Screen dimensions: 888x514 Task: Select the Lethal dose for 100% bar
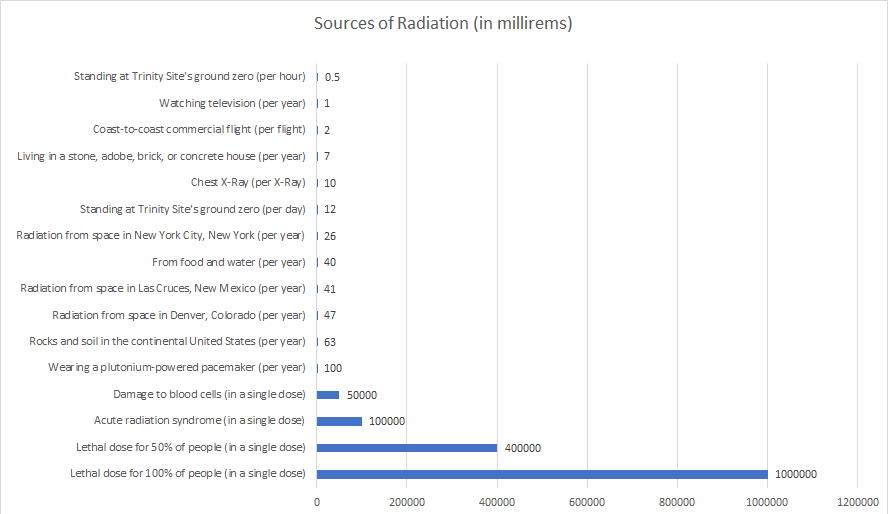(542, 473)
